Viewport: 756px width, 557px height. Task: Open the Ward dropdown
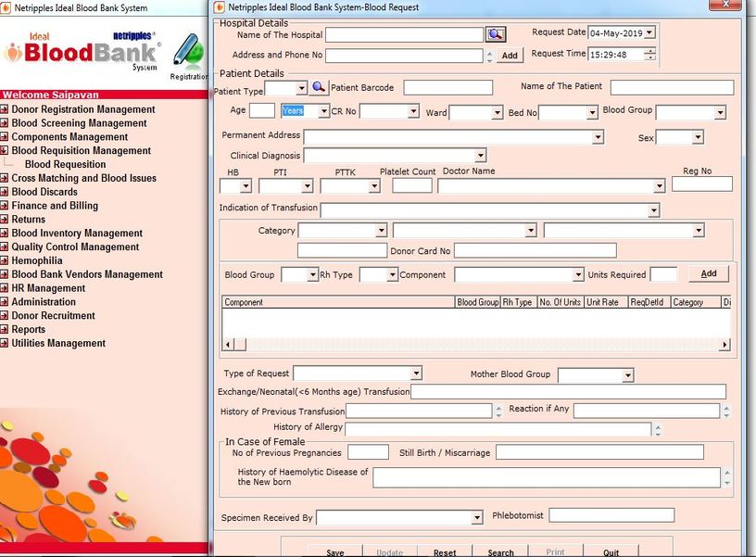498,113
